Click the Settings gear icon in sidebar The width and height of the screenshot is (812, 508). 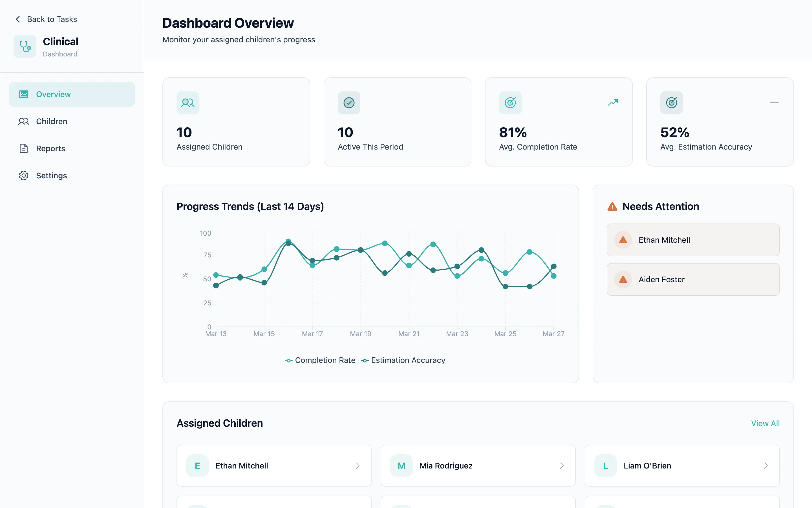(23, 175)
